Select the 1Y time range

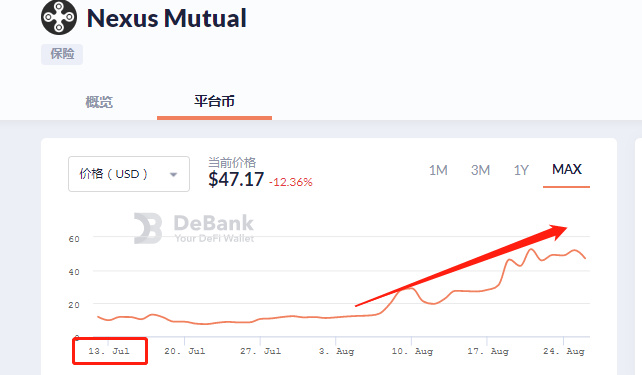[521, 170]
